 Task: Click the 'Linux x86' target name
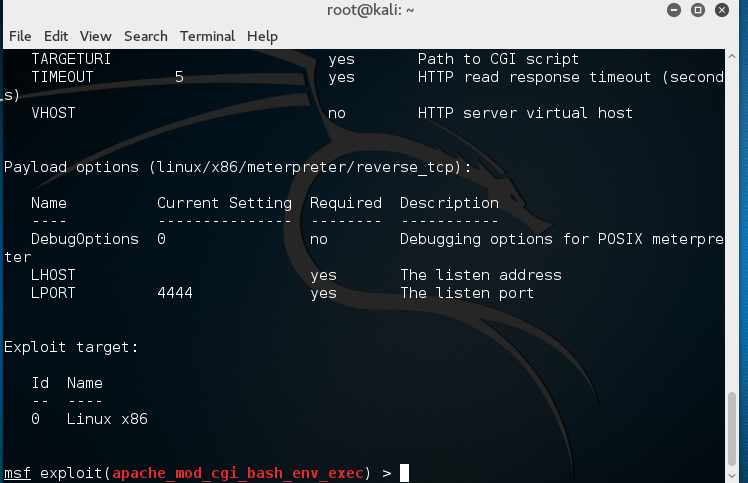click(107, 419)
